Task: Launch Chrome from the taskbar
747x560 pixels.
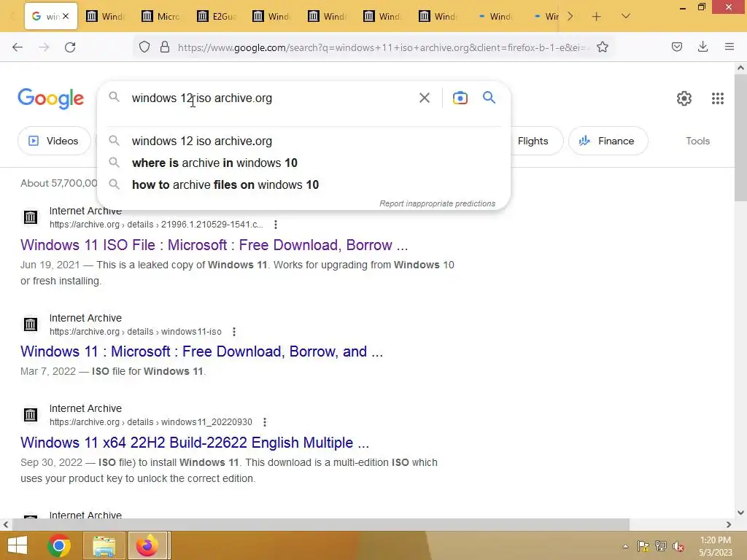Action: pyautogui.click(x=59, y=545)
